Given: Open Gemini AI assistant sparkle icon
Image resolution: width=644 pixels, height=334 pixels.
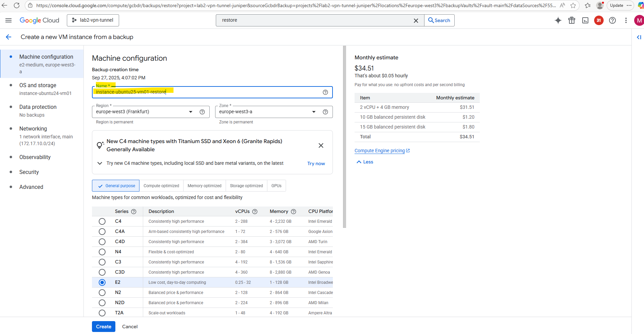Looking at the screenshot, I should tap(558, 20).
